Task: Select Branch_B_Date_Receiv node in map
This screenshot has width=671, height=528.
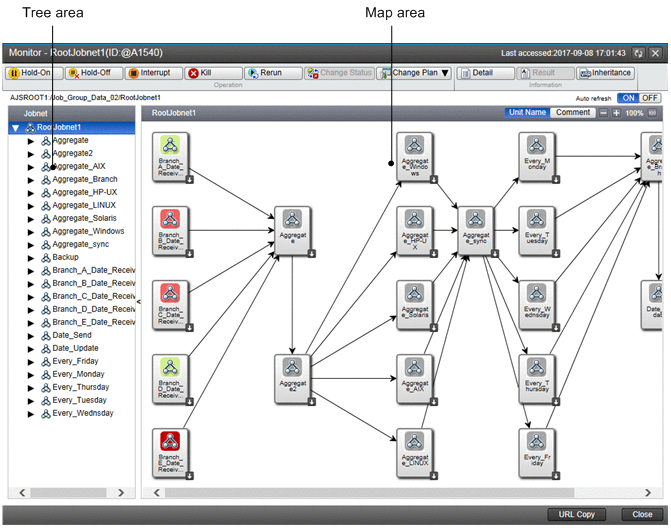Action: pyautogui.click(x=170, y=231)
